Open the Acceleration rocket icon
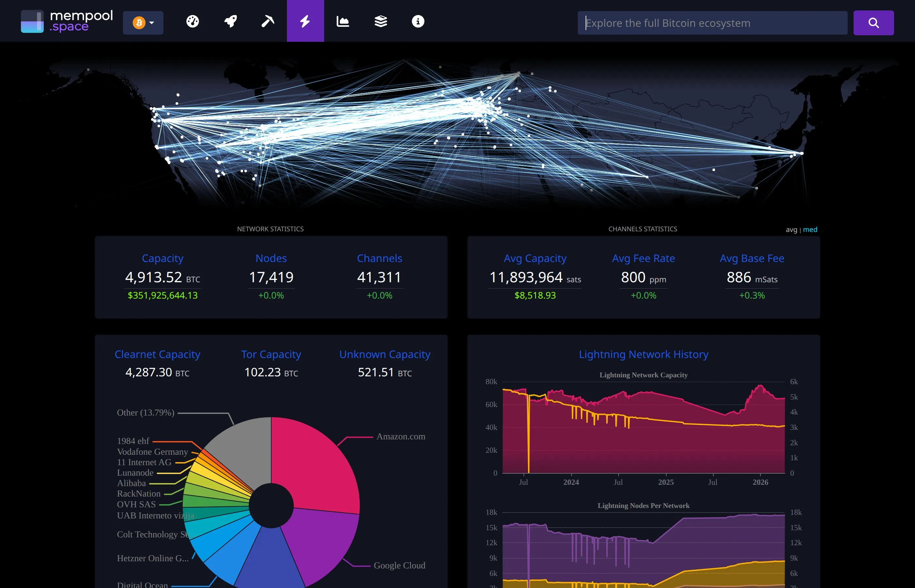 tap(230, 21)
